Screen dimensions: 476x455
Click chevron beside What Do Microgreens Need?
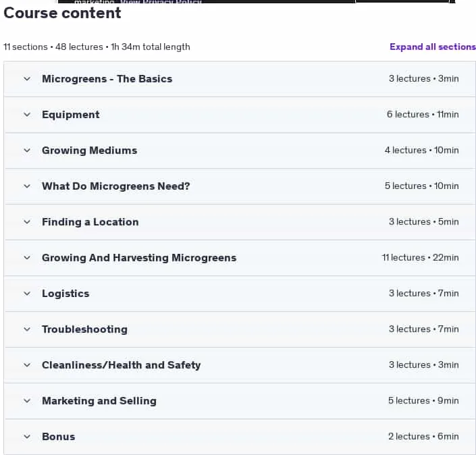coord(27,186)
